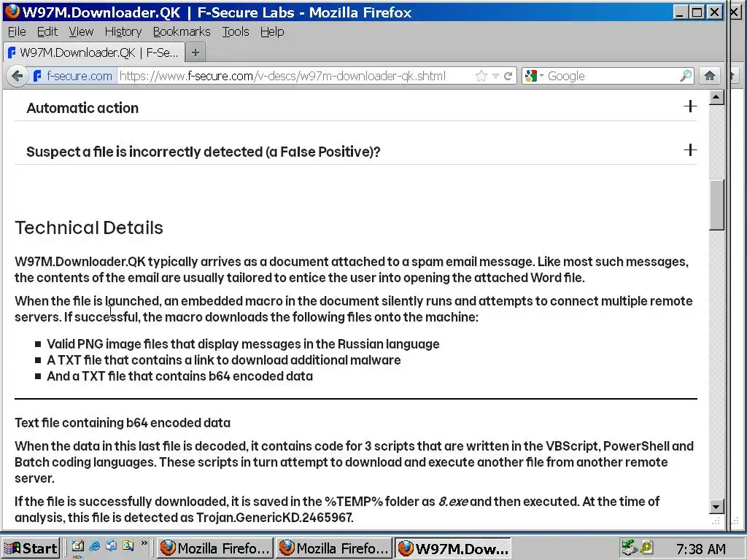Click the first quick launch icon
747x560 pixels.
coord(77,545)
